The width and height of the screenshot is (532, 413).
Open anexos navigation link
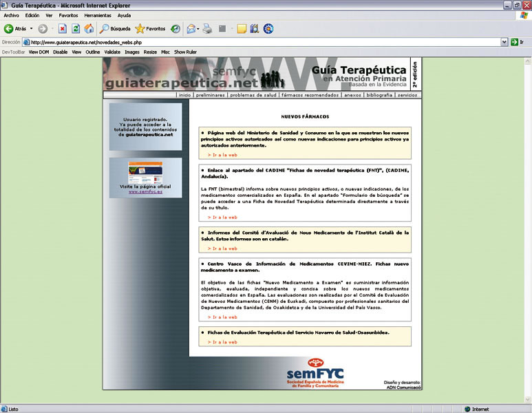point(352,95)
